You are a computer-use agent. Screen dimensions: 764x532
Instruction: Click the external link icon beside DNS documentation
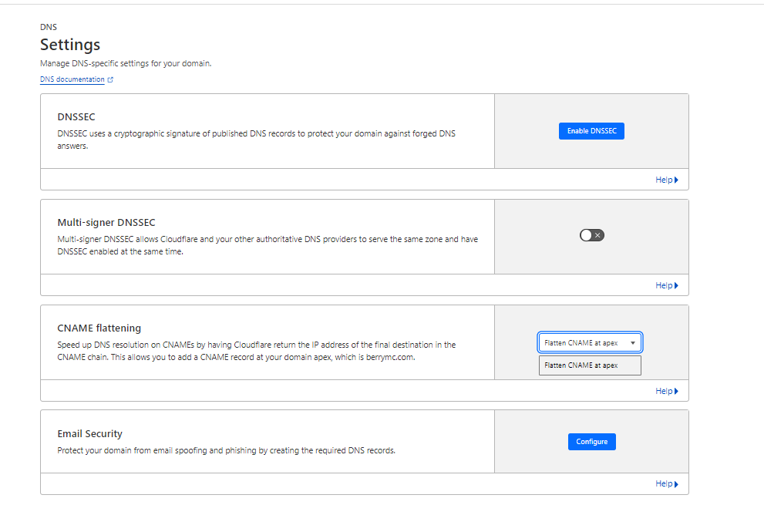click(109, 79)
